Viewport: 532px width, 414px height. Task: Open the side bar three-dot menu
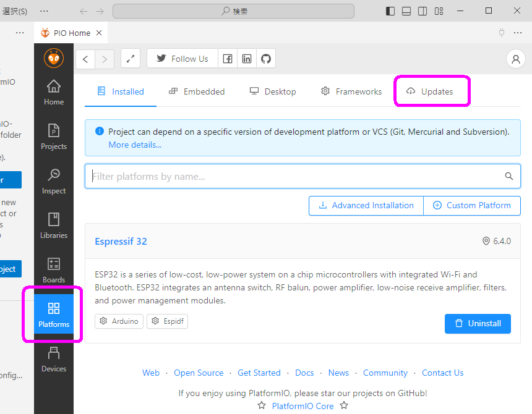[x=20, y=33]
